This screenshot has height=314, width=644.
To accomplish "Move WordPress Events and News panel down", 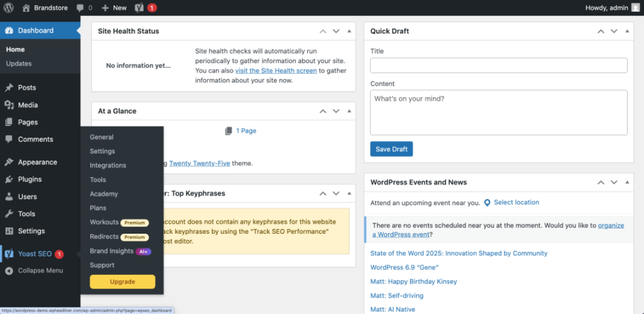I will click(x=614, y=182).
